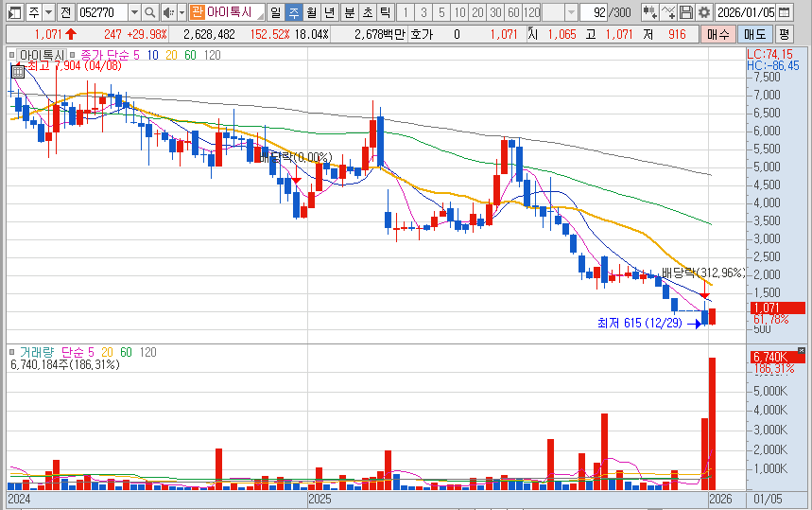Choose the 120 interval button
This screenshot has width=812, height=510.
pyautogui.click(x=532, y=12)
